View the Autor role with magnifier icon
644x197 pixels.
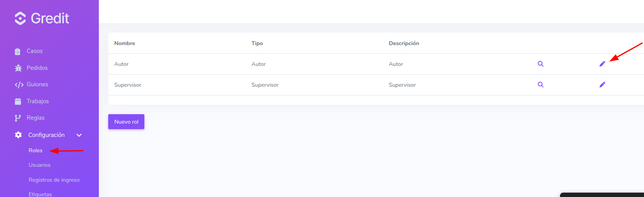tap(540, 64)
